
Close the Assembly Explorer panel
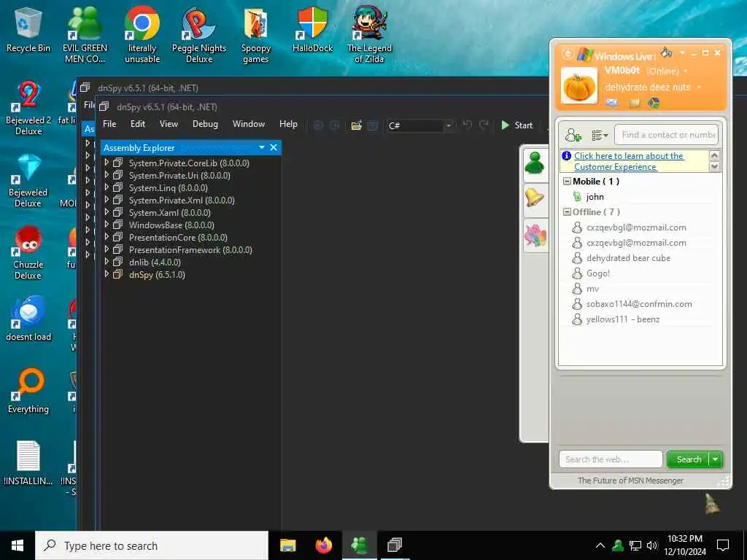pyautogui.click(x=274, y=147)
